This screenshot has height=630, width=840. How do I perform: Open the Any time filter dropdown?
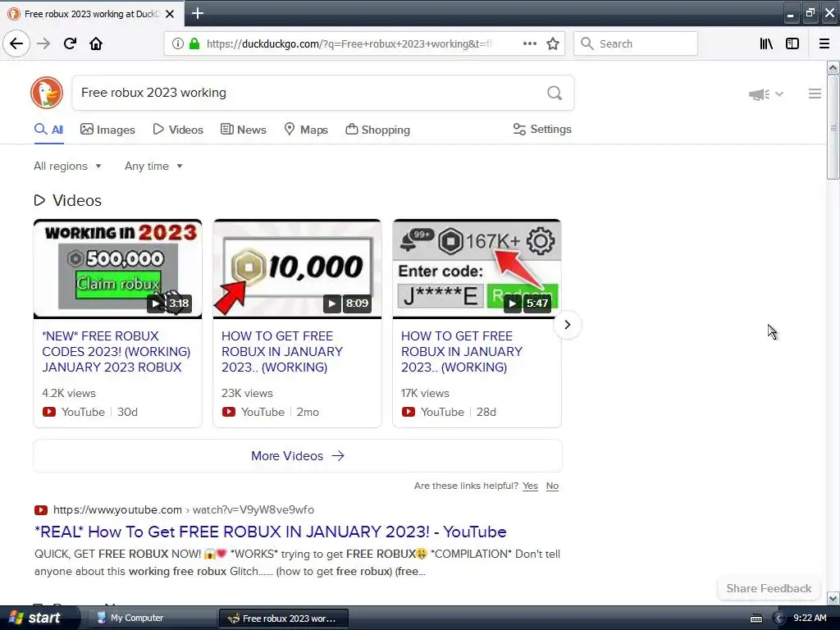click(153, 166)
